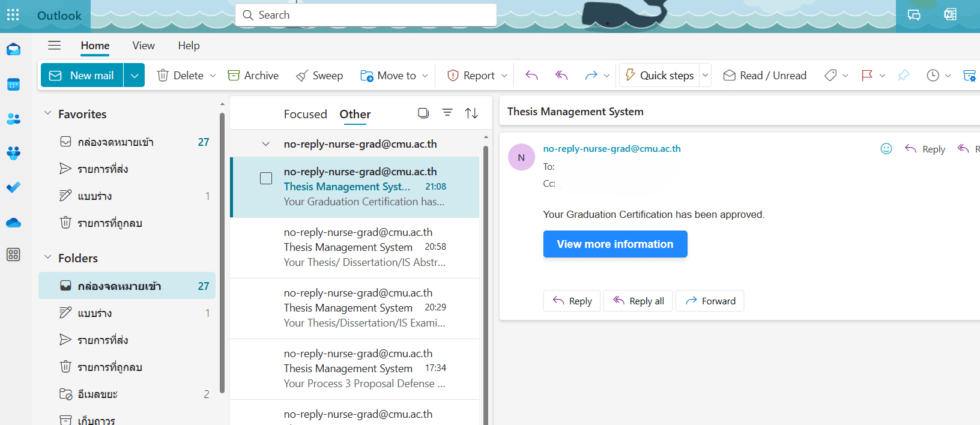Click the Forward button below the message
The height and width of the screenshot is (425, 980).
pyautogui.click(x=710, y=301)
